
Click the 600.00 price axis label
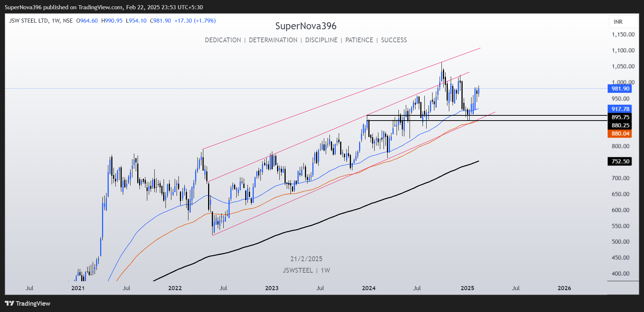[x=621, y=210]
